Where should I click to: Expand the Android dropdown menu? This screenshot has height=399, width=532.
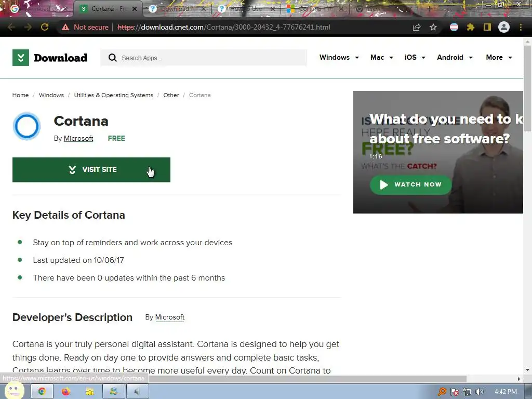(455, 57)
